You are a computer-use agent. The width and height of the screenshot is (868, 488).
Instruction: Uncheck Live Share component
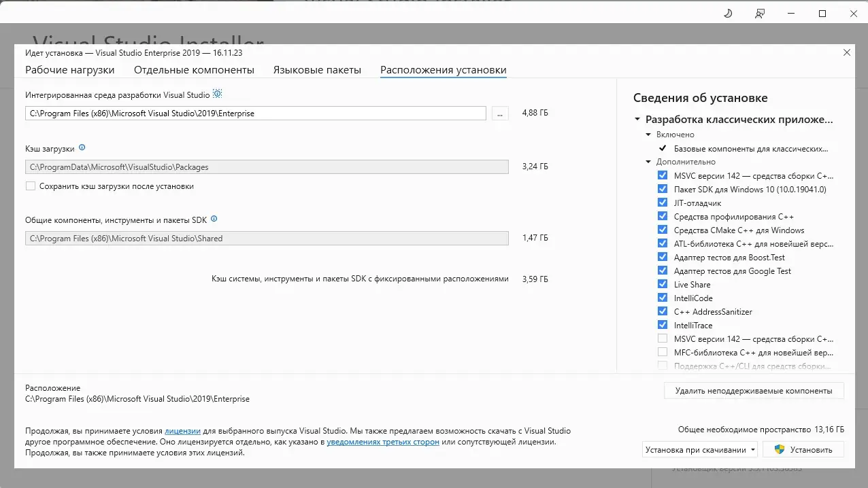coord(663,284)
